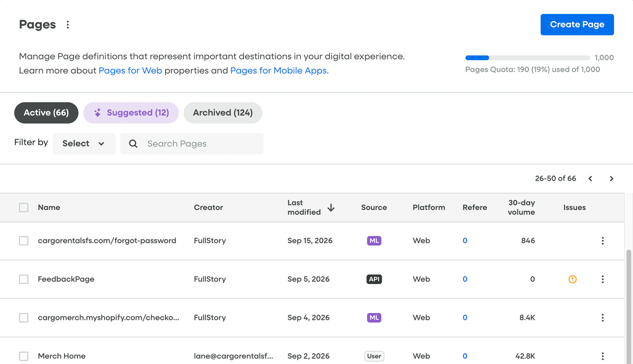This screenshot has width=633, height=364.
Task: Check the FeedbackPage row checkbox
Action: (24, 279)
